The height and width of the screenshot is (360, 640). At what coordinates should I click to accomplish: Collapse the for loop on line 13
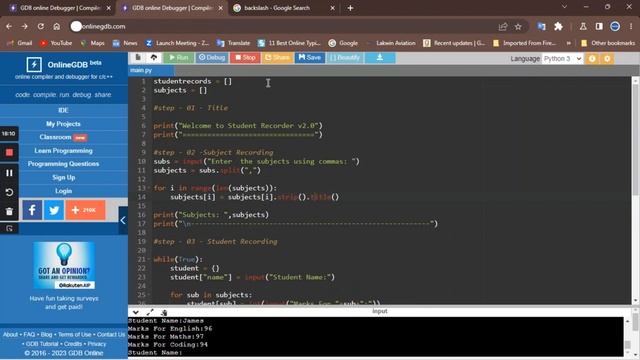149,188
